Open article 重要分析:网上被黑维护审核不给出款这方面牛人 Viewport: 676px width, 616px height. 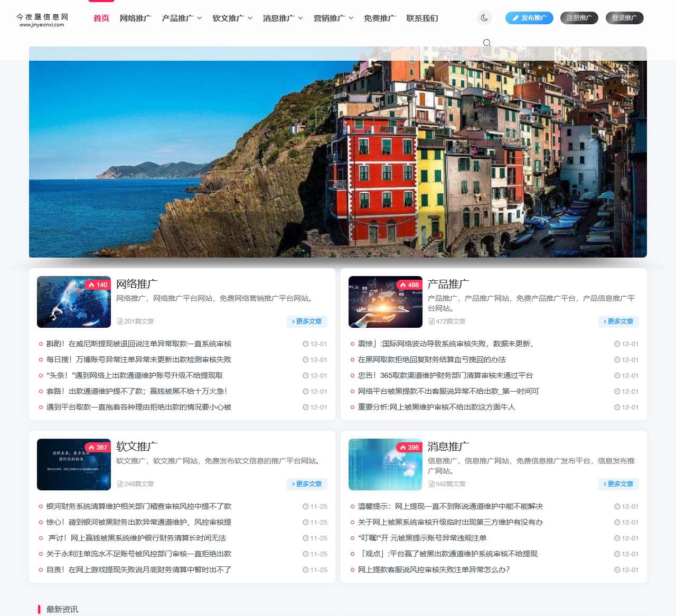(x=437, y=407)
